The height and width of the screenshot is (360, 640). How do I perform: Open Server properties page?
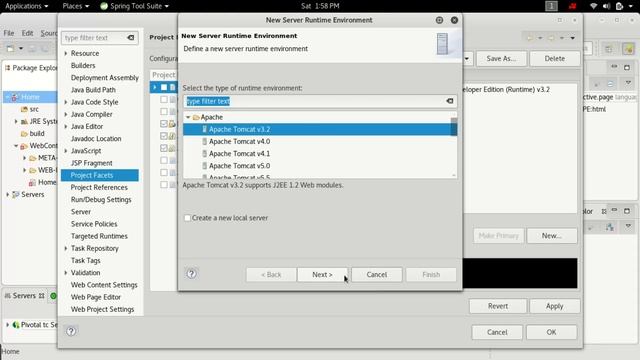[81, 212]
